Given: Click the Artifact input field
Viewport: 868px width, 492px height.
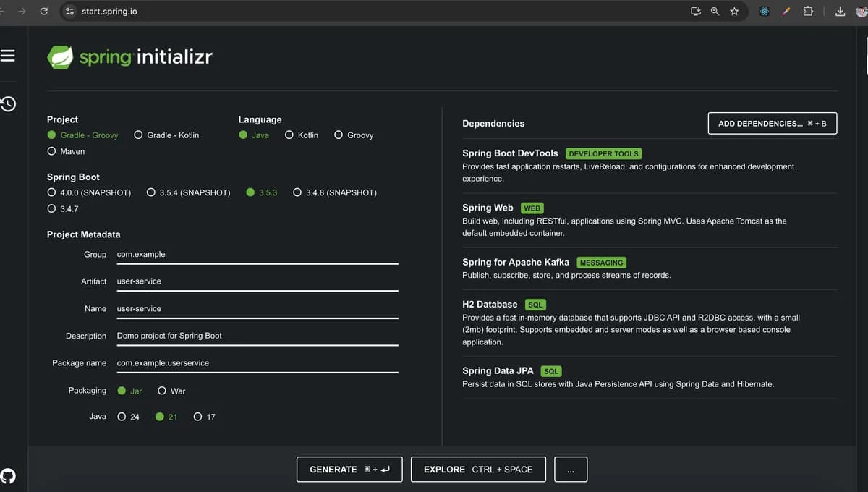Looking at the screenshot, I should [x=258, y=281].
